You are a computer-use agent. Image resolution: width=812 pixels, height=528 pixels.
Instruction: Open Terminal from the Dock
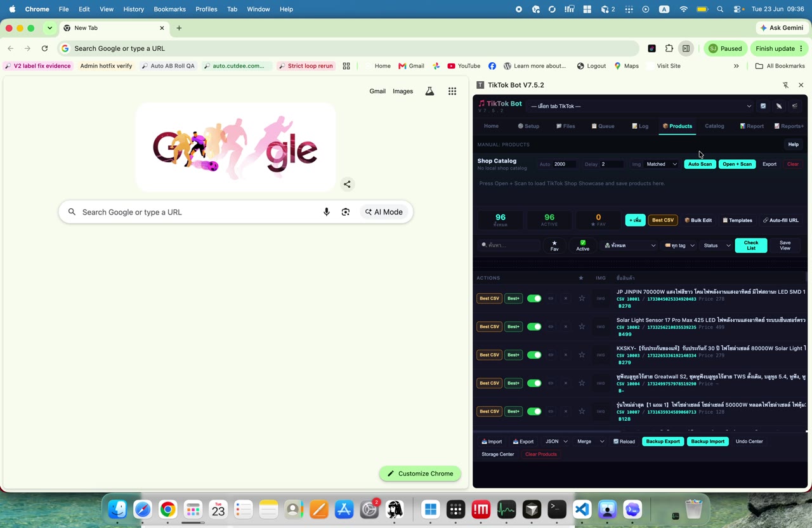557,509
